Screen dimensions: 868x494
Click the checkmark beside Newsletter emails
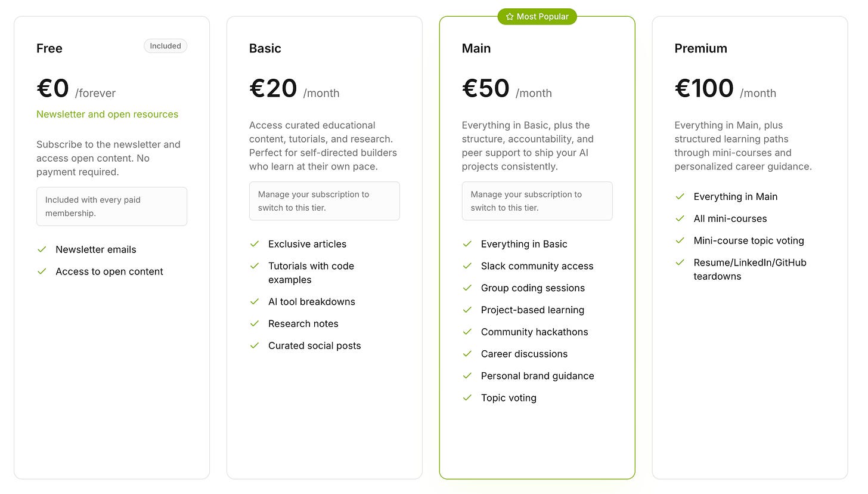[x=42, y=249]
